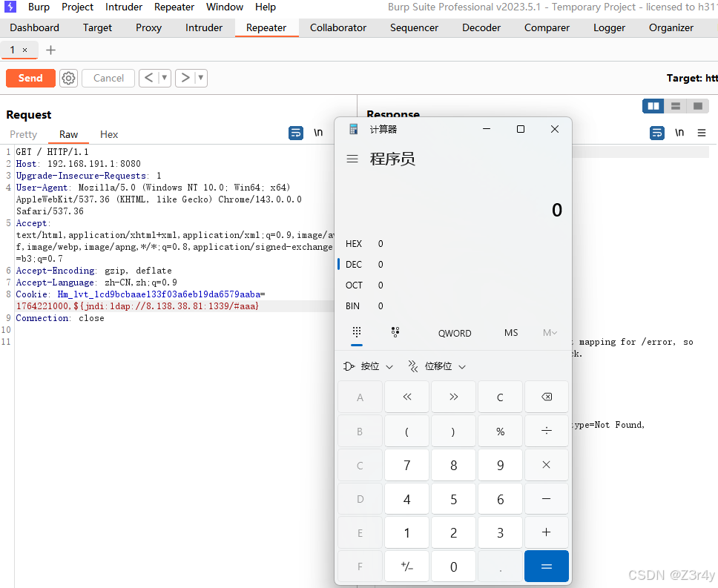The width and height of the screenshot is (718, 588).
Task: Click the Cancel button
Action: point(108,78)
